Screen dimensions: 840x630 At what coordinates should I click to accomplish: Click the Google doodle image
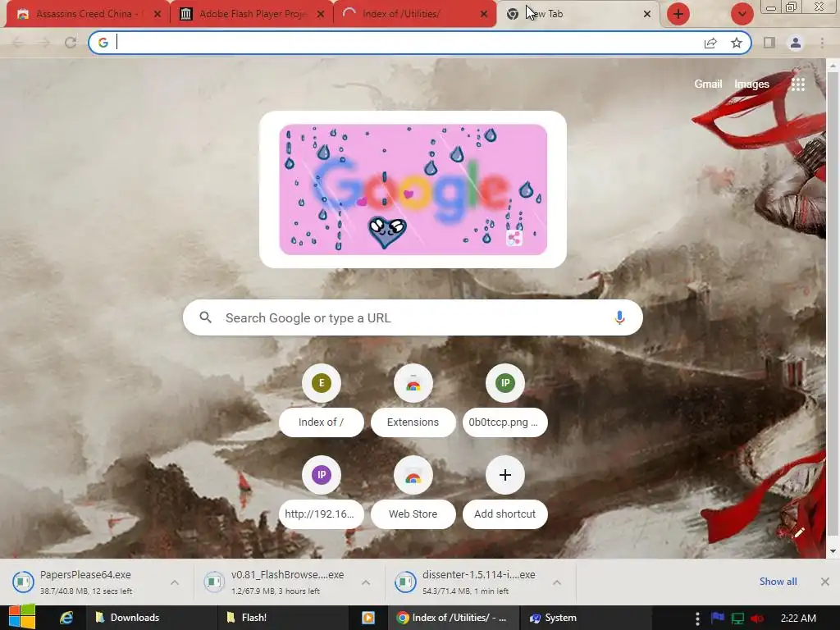413,189
